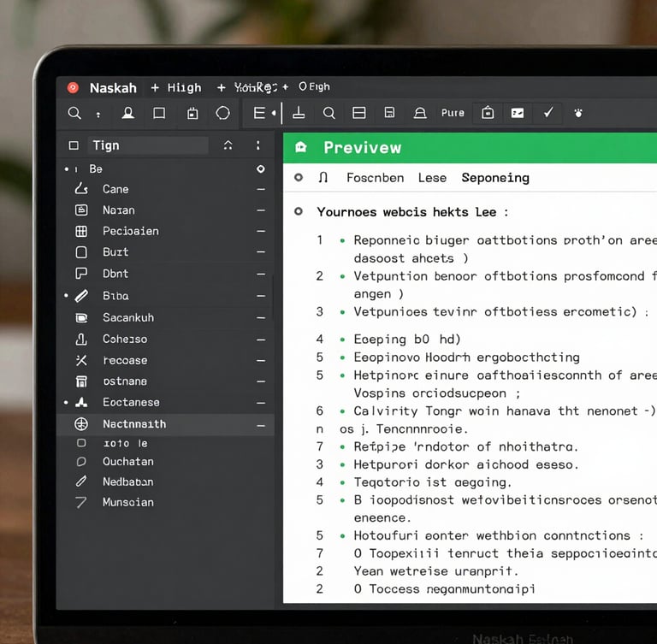Click the clipboard icon next to Pure
657x644 pixels.
[488, 113]
